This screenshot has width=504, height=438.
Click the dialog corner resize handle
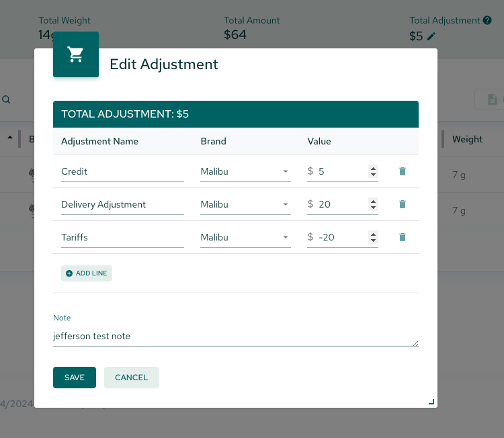coord(431,402)
